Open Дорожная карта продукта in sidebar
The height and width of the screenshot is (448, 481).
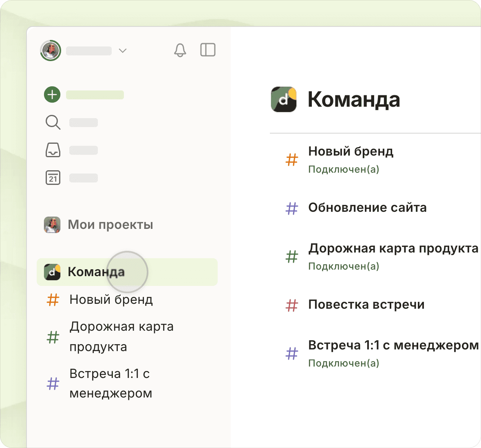coord(121,336)
